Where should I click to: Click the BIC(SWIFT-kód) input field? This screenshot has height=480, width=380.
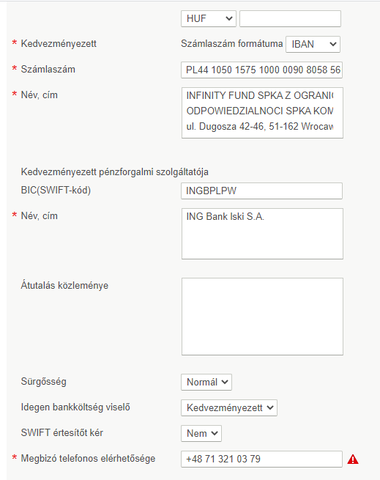(x=262, y=191)
